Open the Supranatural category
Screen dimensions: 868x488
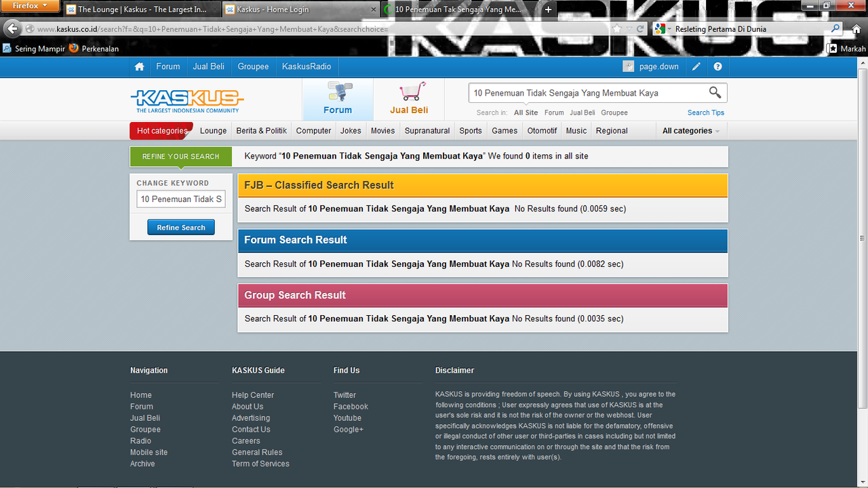[427, 131]
